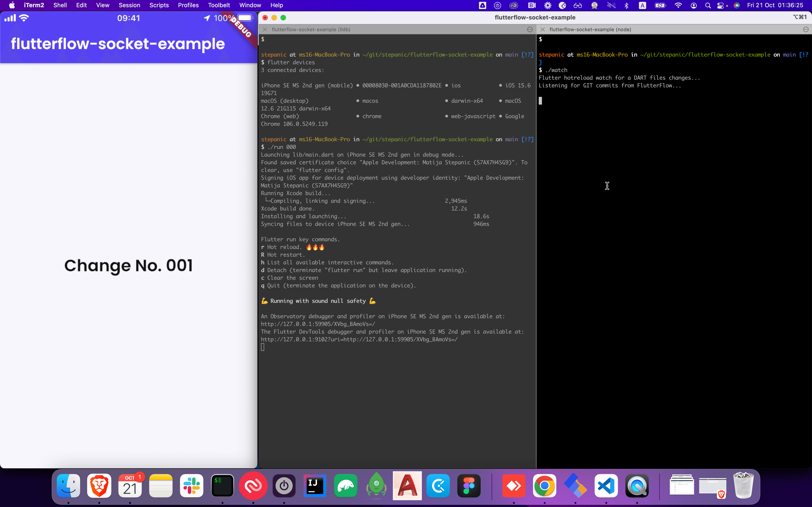This screenshot has height=507, width=812.
Task: Open IntelliJ IDEA in the dock
Action: tap(315, 486)
